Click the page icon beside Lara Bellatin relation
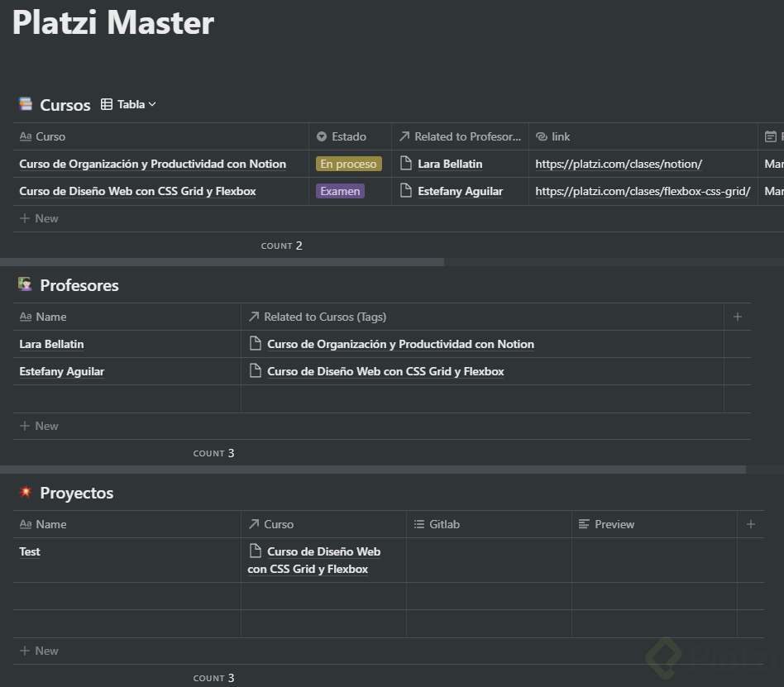Image resolution: width=784 pixels, height=687 pixels. coord(406,164)
